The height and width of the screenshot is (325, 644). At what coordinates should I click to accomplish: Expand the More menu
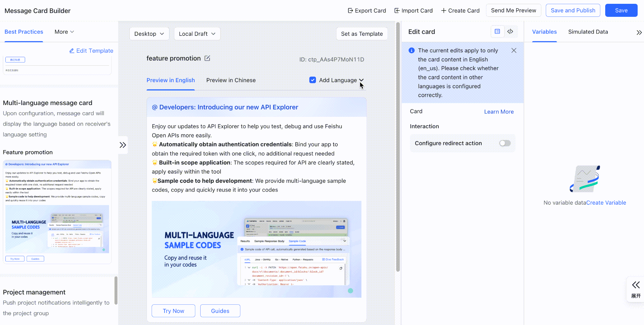pos(64,32)
